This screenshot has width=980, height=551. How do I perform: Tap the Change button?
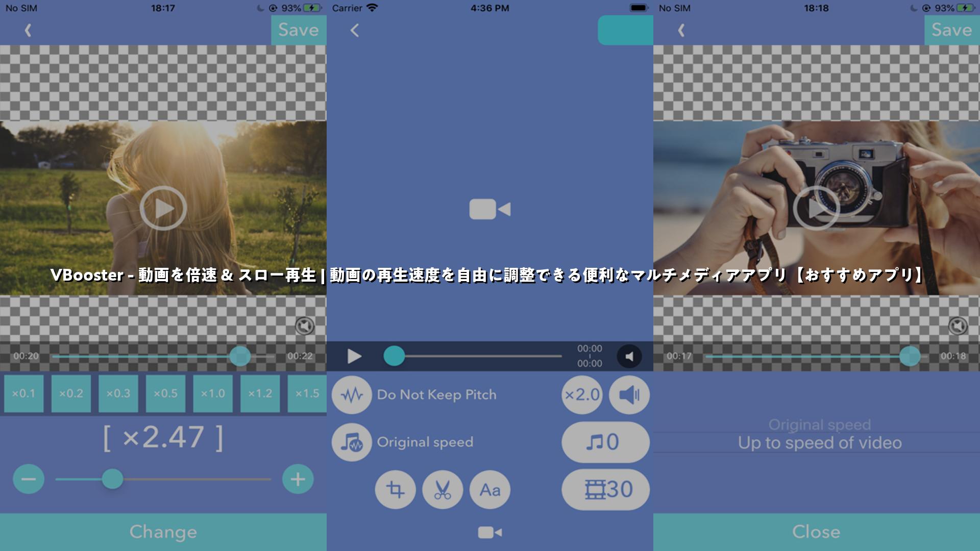(163, 532)
